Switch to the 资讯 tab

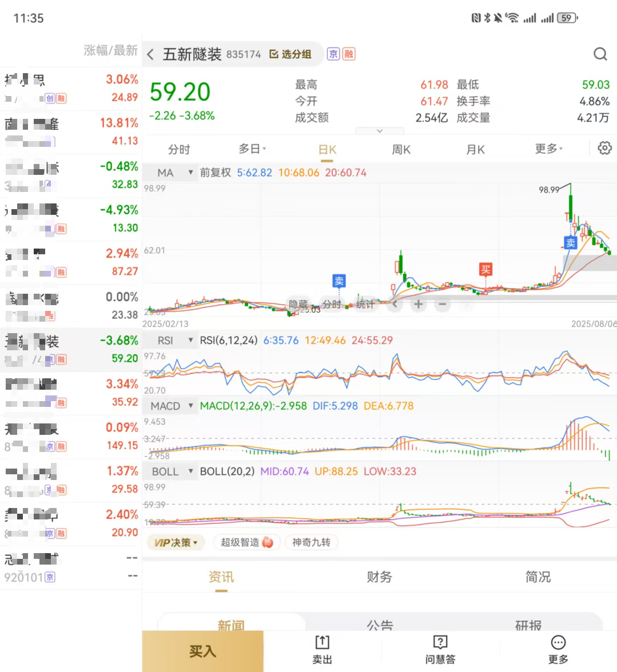221,577
